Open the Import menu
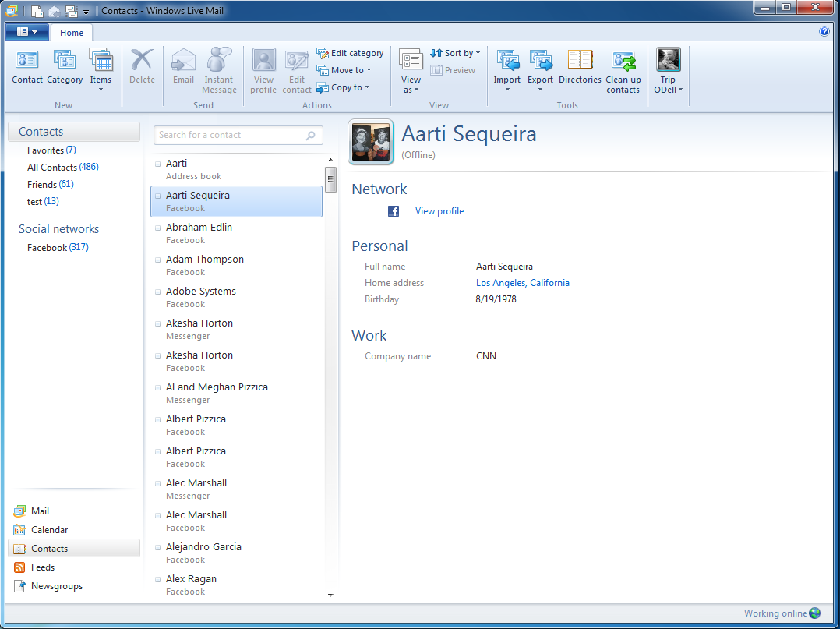The image size is (840, 629). click(506, 69)
